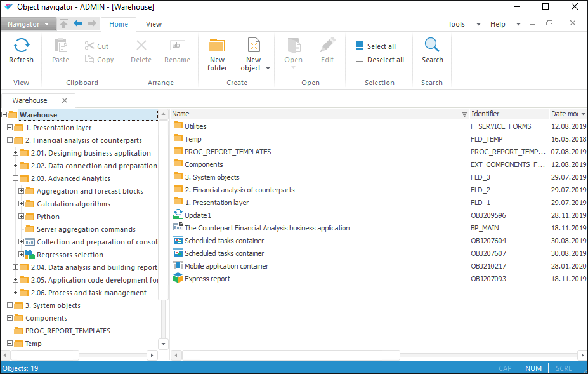Click the Mobile application container icon
Image resolution: width=588 pixels, height=374 pixels.
tap(178, 266)
